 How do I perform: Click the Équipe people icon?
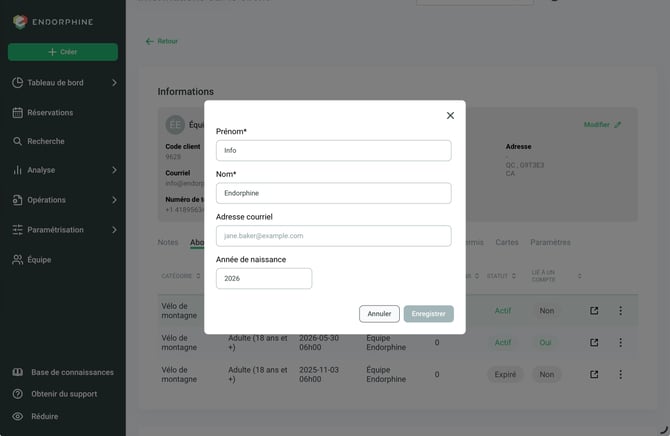[18, 259]
